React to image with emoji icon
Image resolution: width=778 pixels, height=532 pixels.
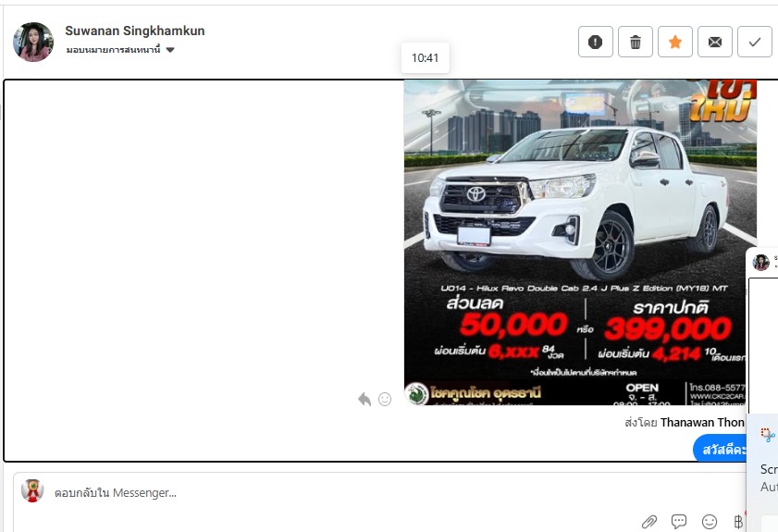[385, 399]
